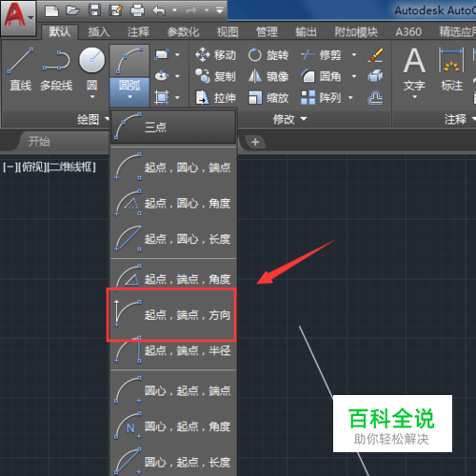This screenshot has width=476, height=476.
Task: Switch to the 参数化 ribbon tab
Action: pyautogui.click(x=183, y=31)
